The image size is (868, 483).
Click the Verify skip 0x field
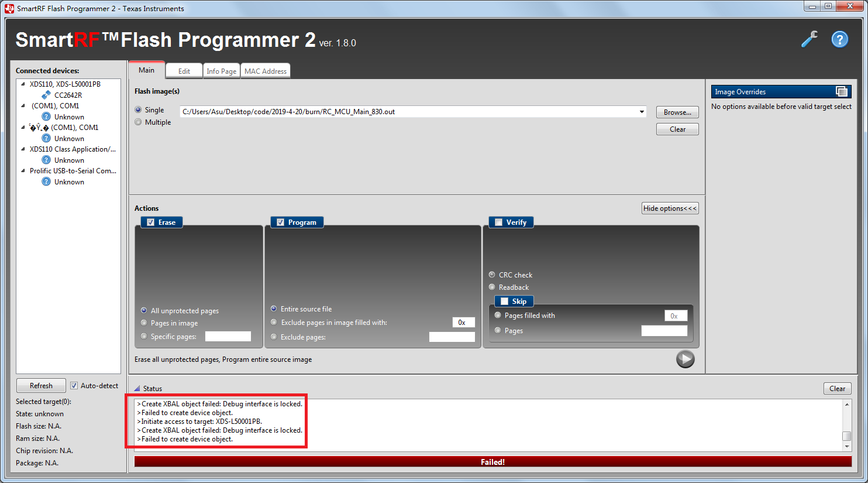(676, 316)
